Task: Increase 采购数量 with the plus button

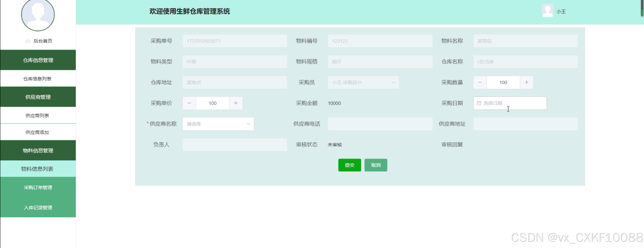Action: tap(527, 83)
